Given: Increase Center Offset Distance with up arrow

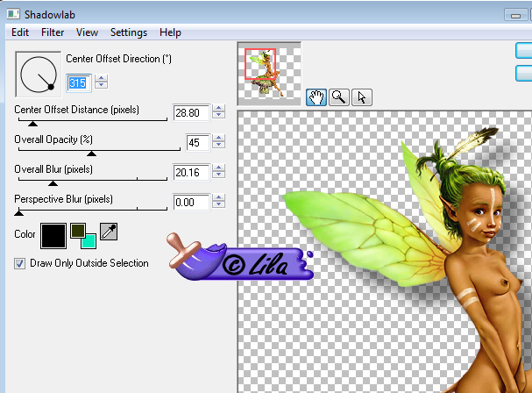Looking at the screenshot, I should pos(219,108).
